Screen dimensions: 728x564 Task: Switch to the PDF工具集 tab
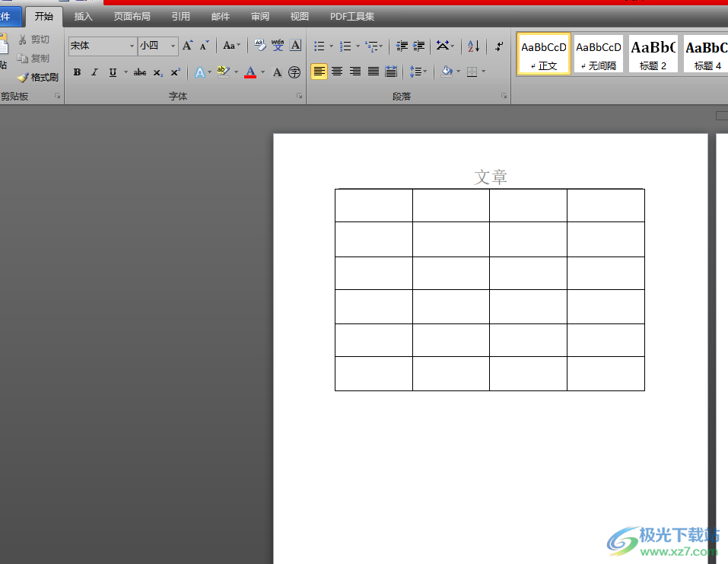coord(352,17)
